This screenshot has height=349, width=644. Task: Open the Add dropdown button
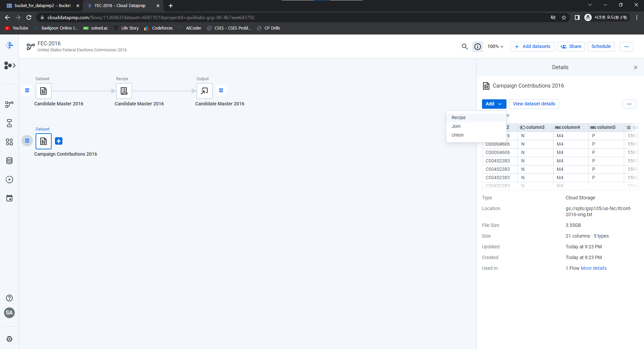tap(494, 104)
